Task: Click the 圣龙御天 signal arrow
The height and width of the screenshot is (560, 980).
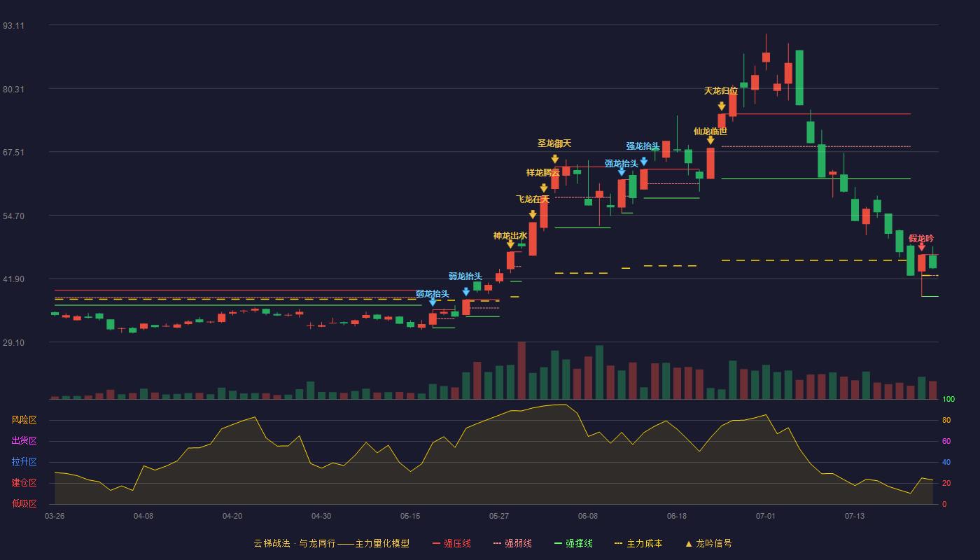Action: [x=554, y=159]
